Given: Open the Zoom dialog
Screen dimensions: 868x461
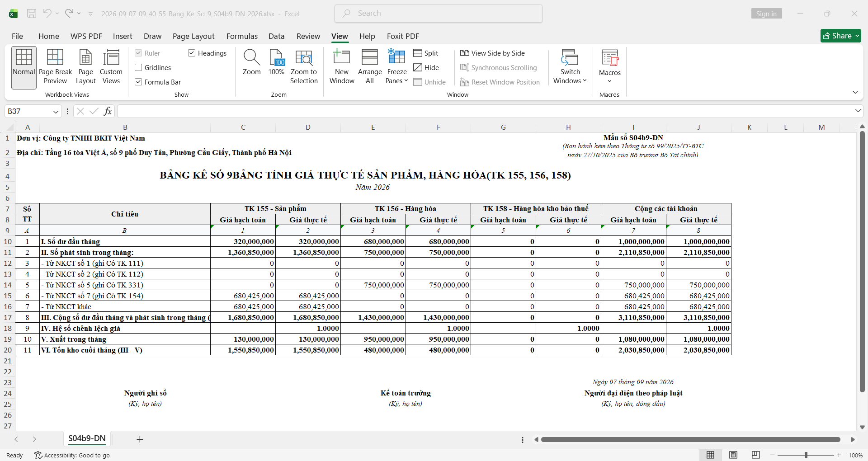Looking at the screenshot, I should click(x=252, y=63).
